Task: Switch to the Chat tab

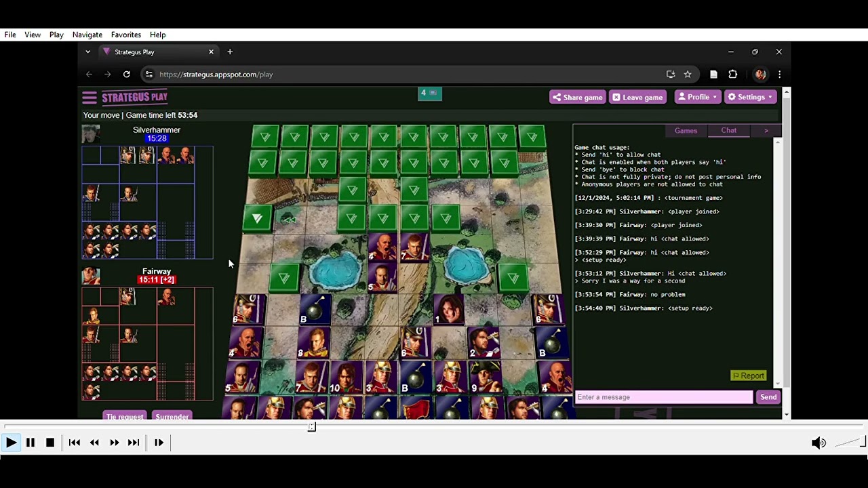Action: [729, 131]
